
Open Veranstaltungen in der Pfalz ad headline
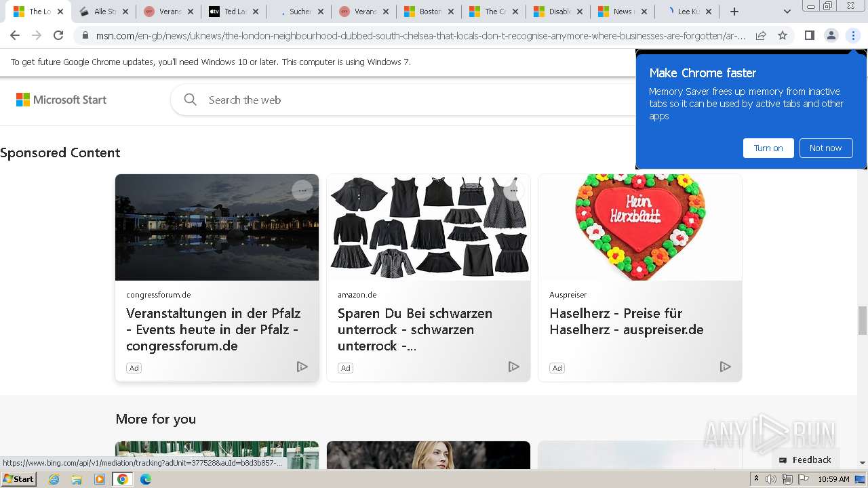click(x=214, y=329)
